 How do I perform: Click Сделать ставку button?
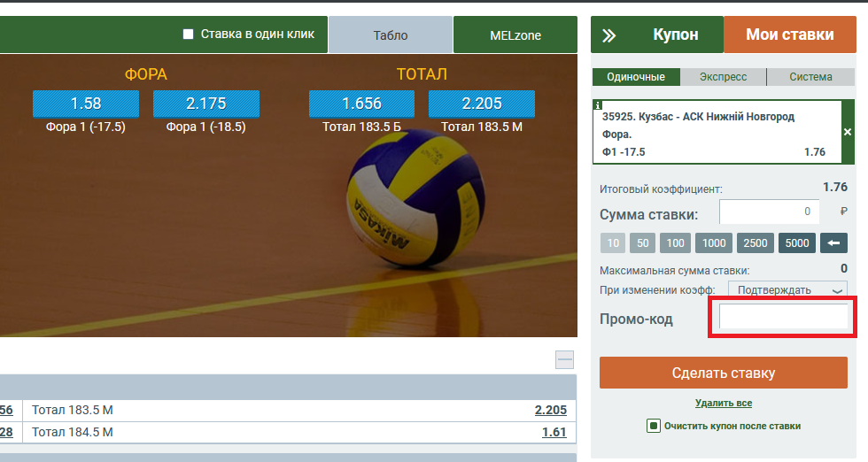724,373
